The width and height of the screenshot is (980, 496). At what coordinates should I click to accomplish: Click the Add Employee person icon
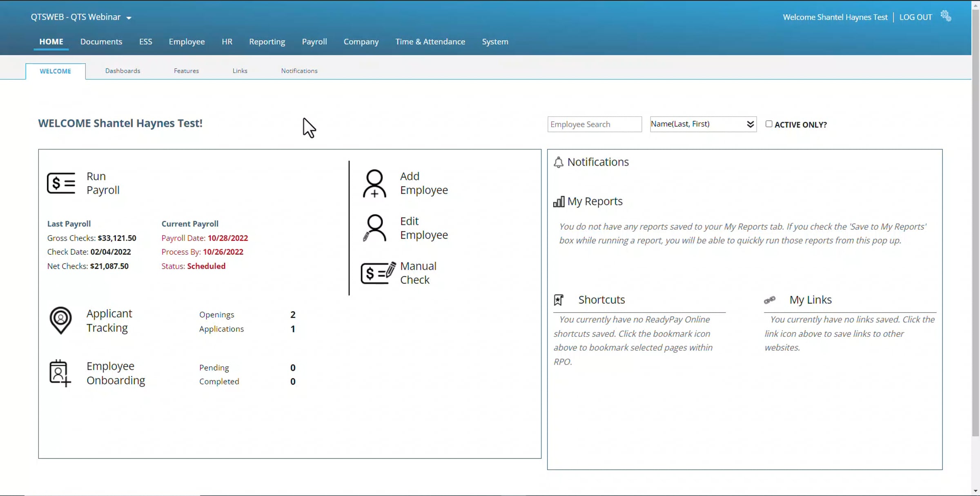tap(374, 184)
